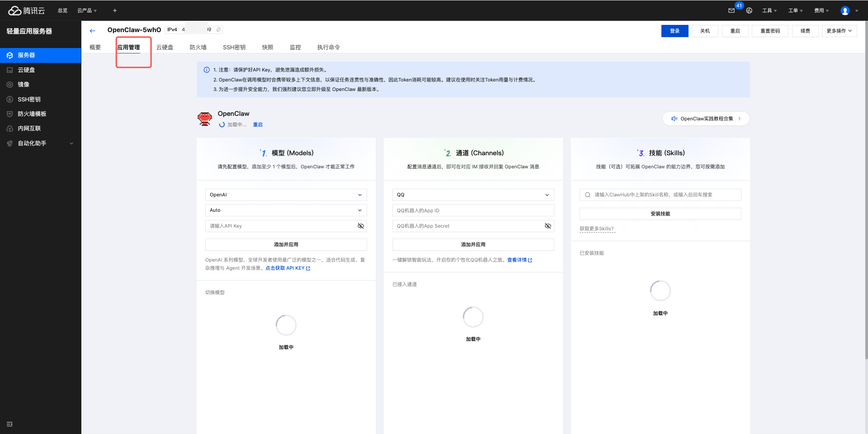Click the blue 登录 button
The image size is (868, 434).
(x=675, y=31)
